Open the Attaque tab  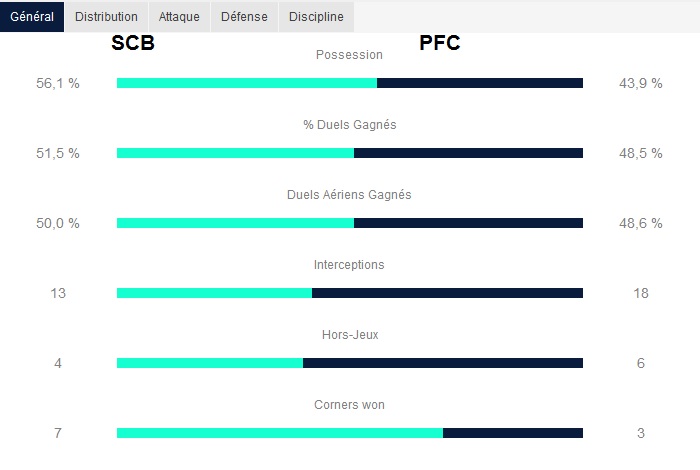(179, 17)
